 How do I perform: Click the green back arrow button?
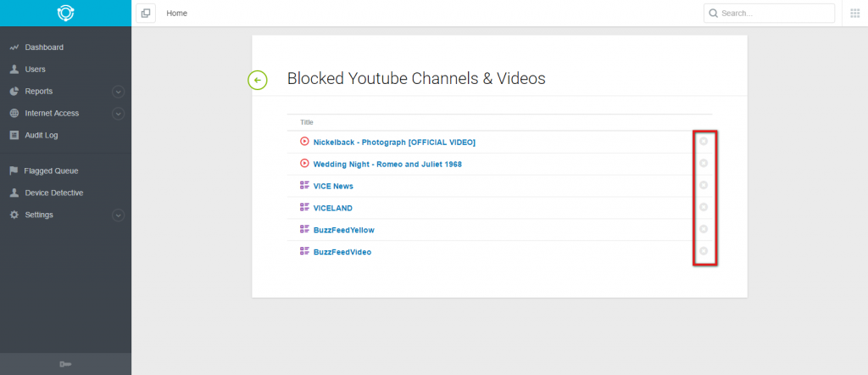click(x=258, y=80)
